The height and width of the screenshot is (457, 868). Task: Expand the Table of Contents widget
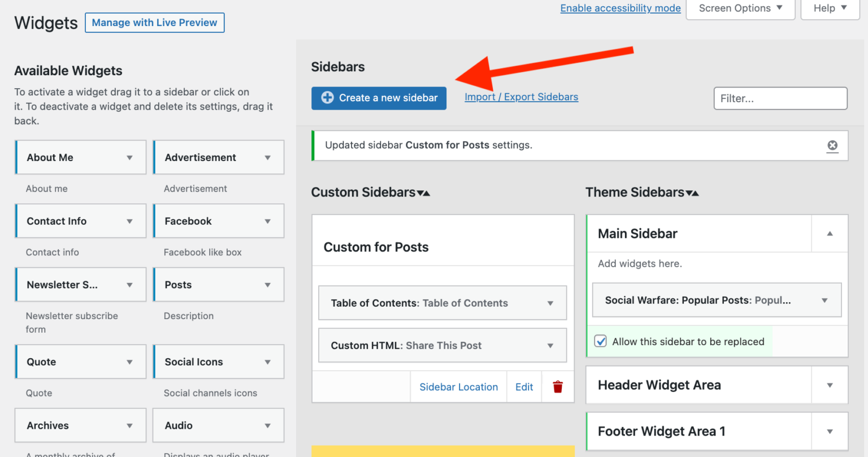550,303
